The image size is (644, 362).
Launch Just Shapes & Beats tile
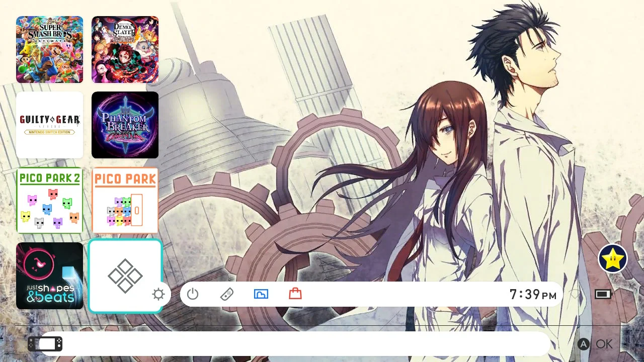[49, 276]
